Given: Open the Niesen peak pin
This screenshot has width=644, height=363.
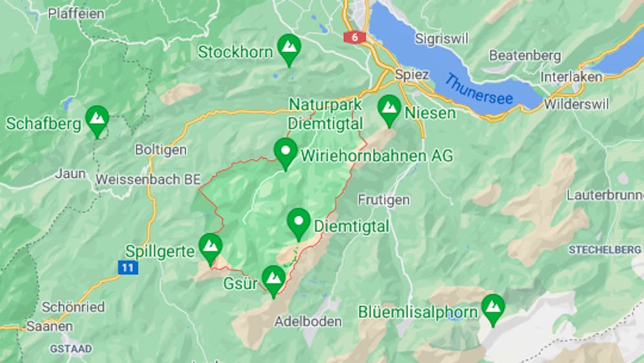Looking at the screenshot, I should click(389, 110).
